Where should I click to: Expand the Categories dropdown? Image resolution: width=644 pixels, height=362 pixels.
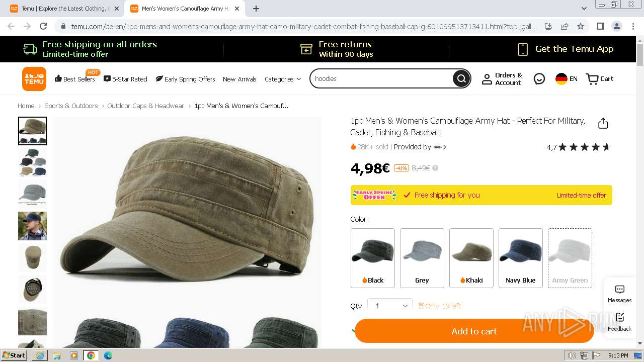coord(283,79)
